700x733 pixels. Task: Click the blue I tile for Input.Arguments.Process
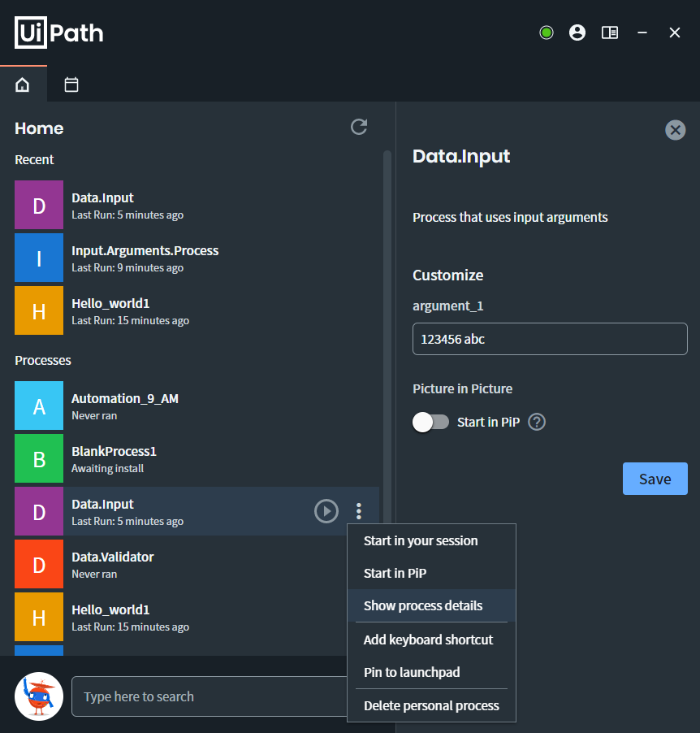click(x=39, y=258)
